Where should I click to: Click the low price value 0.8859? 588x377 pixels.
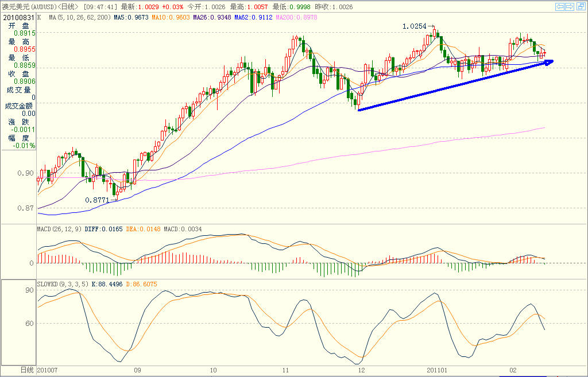25,65
